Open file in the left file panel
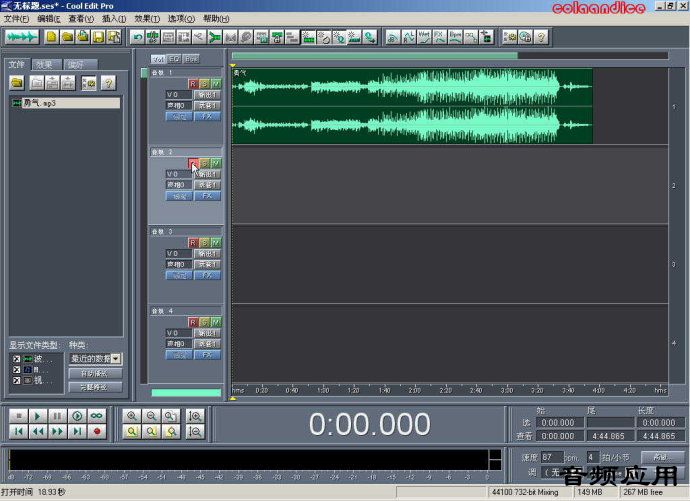Viewport: 690px width, 501px height. point(17,83)
